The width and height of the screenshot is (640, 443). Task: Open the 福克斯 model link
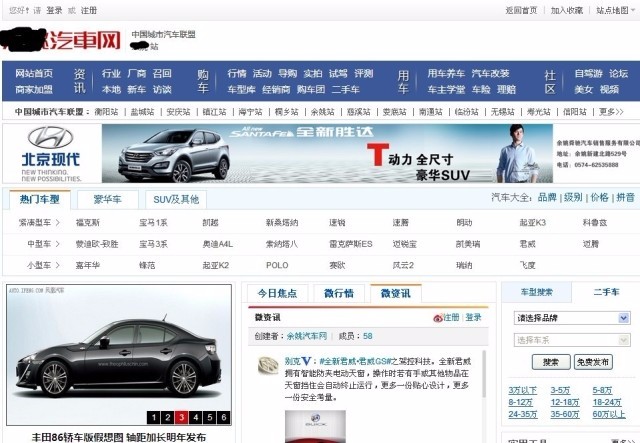point(87,223)
